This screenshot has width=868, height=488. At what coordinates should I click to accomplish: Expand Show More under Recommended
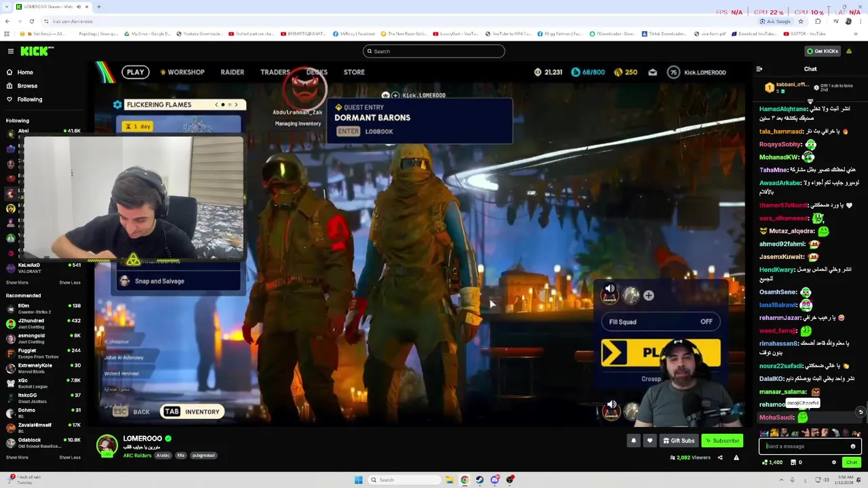pos(17,457)
